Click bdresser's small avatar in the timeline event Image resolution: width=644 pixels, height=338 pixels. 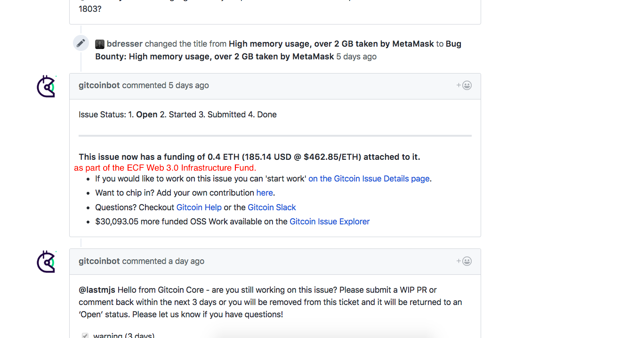tap(99, 43)
